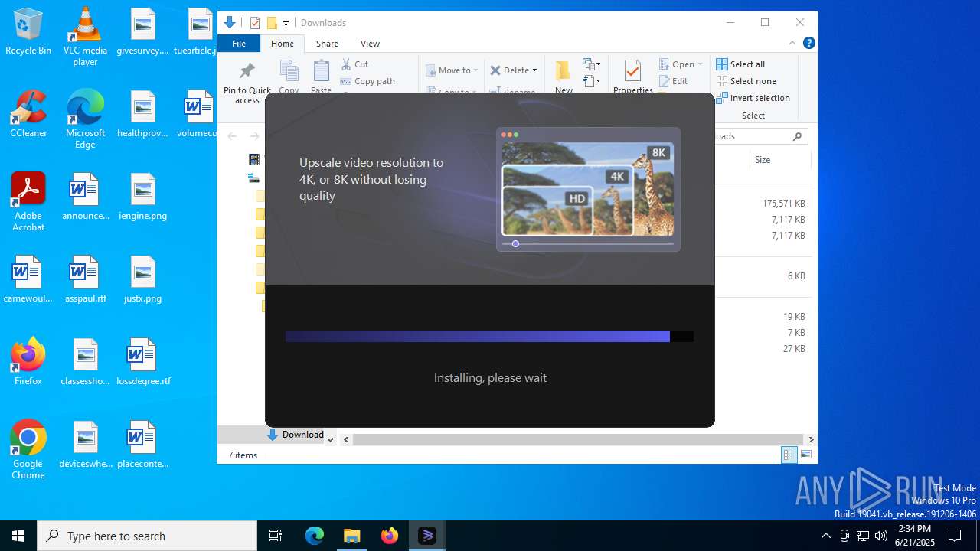Open the installer app taskbar icon

coord(426,536)
